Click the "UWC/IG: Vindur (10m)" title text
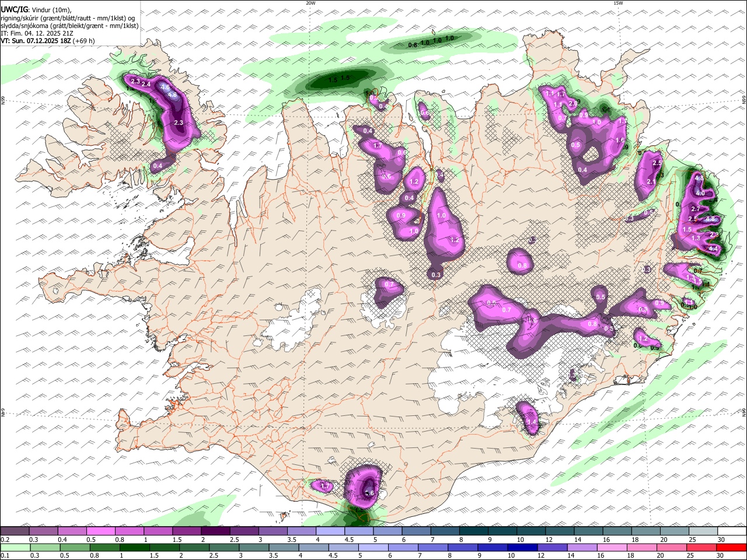Image resolution: width=747 pixels, height=560 pixels. pyautogui.click(x=36, y=10)
